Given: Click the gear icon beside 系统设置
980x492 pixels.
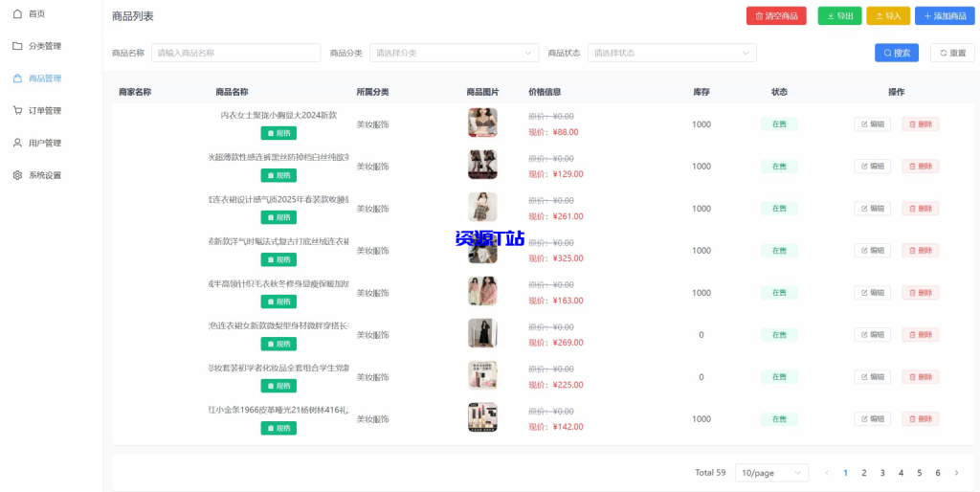Looking at the screenshot, I should click(x=17, y=175).
